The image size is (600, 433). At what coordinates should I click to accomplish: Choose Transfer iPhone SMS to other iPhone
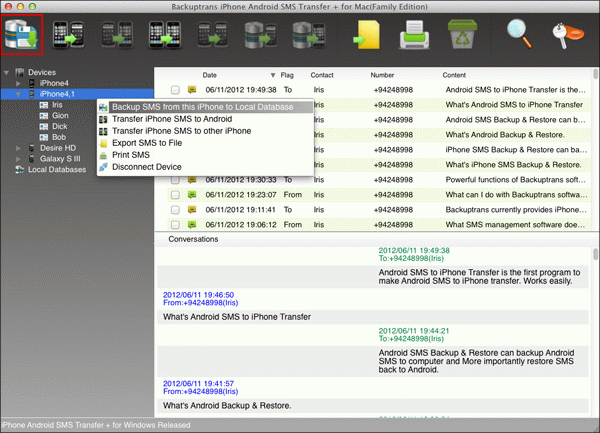coord(206,131)
